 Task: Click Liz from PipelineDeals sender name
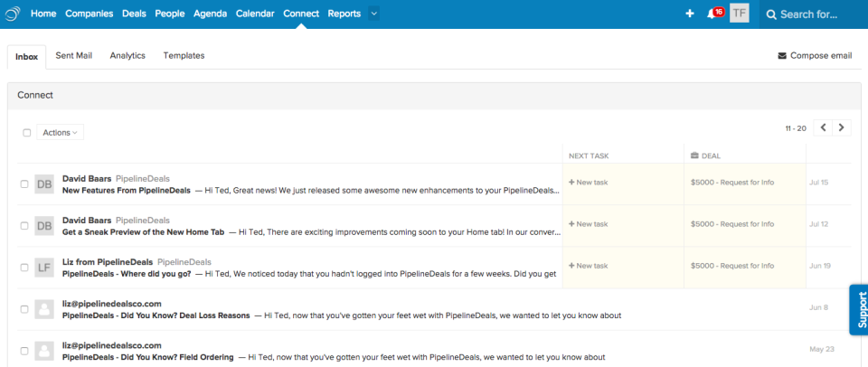pos(108,262)
